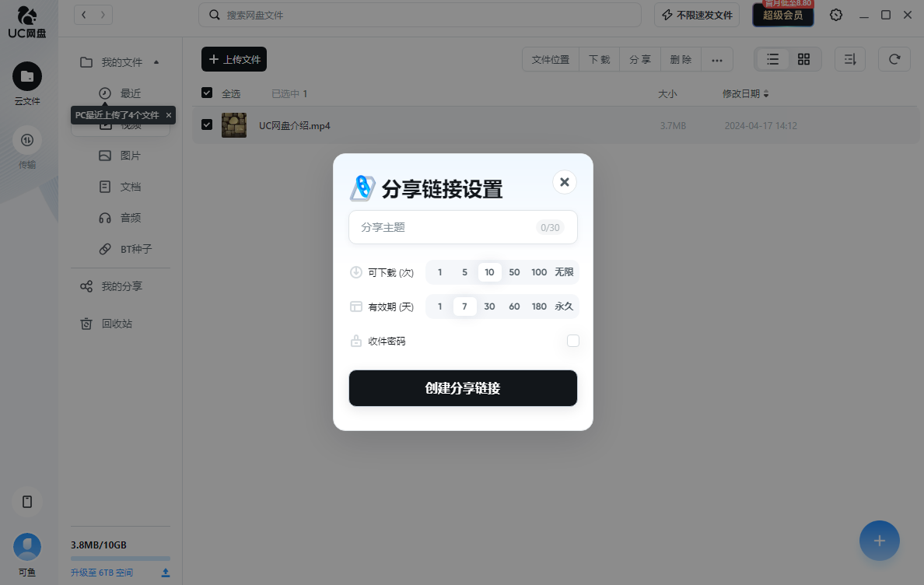Click the download count icon beside 可下载
924x585 pixels.
click(356, 272)
